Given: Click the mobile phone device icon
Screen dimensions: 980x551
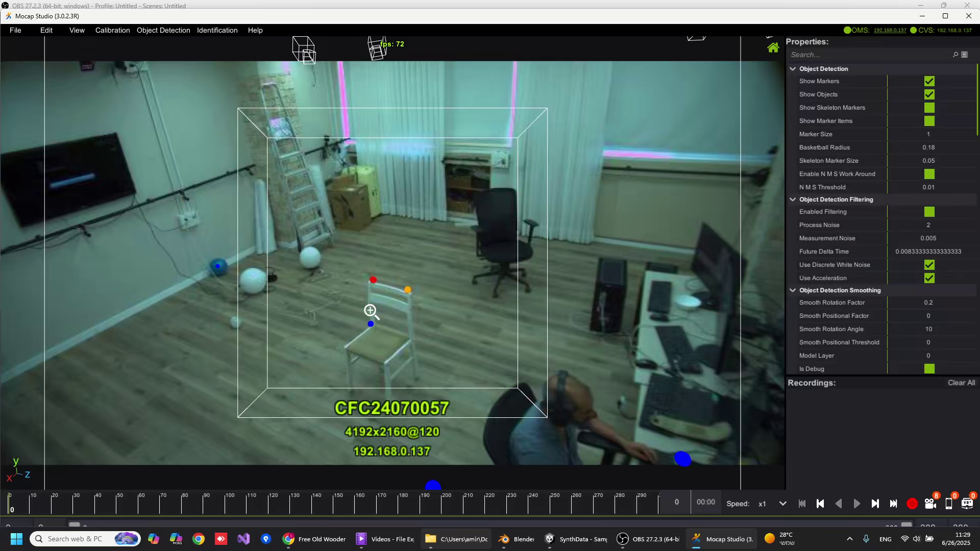Looking at the screenshot, I should pyautogui.click(x=949, y=504).
